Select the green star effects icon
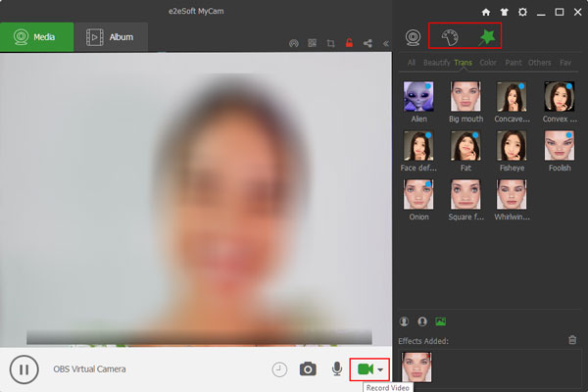The width and height of the screenshot is (588, 392). pyautogui.click(x=487, y=38)
